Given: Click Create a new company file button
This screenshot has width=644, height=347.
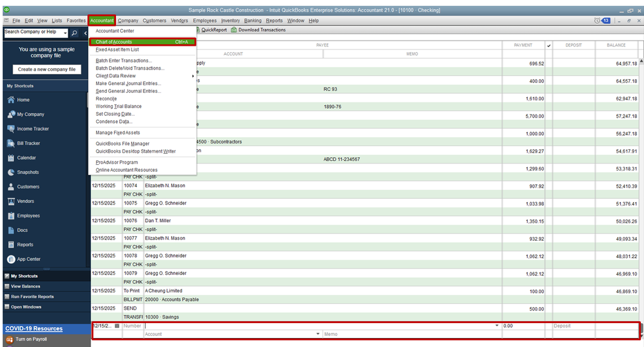Looking at the screenshot, I should point(46,70).
